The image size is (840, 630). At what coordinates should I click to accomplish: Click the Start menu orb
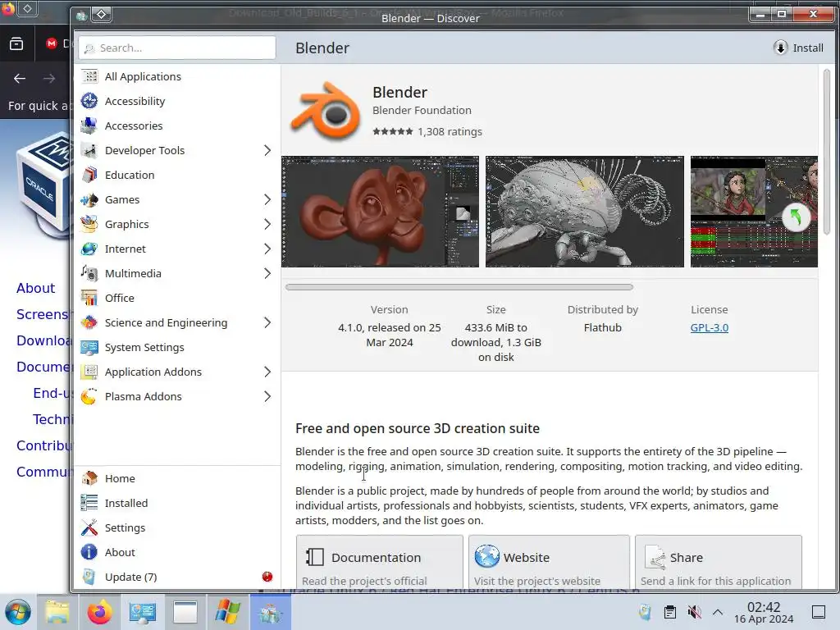[17, 612]
